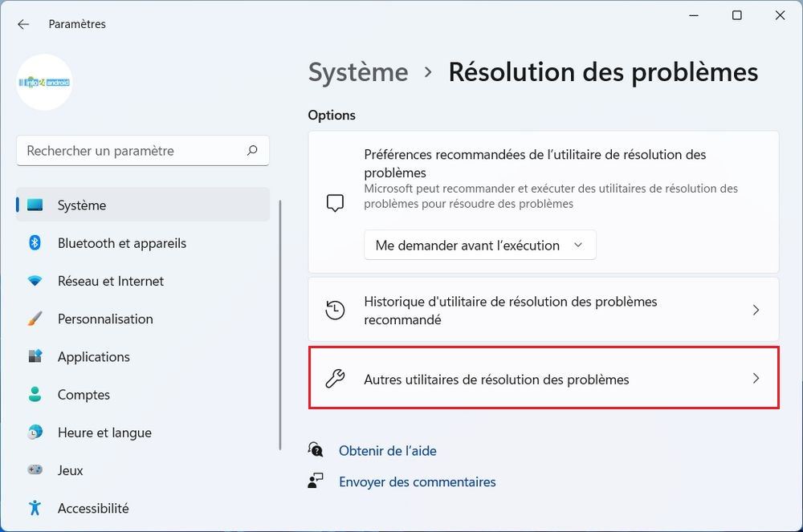Viewport: 803px width, 532px height.
Task: Click the Applications icon in sidebar
Action: (35, 356)
